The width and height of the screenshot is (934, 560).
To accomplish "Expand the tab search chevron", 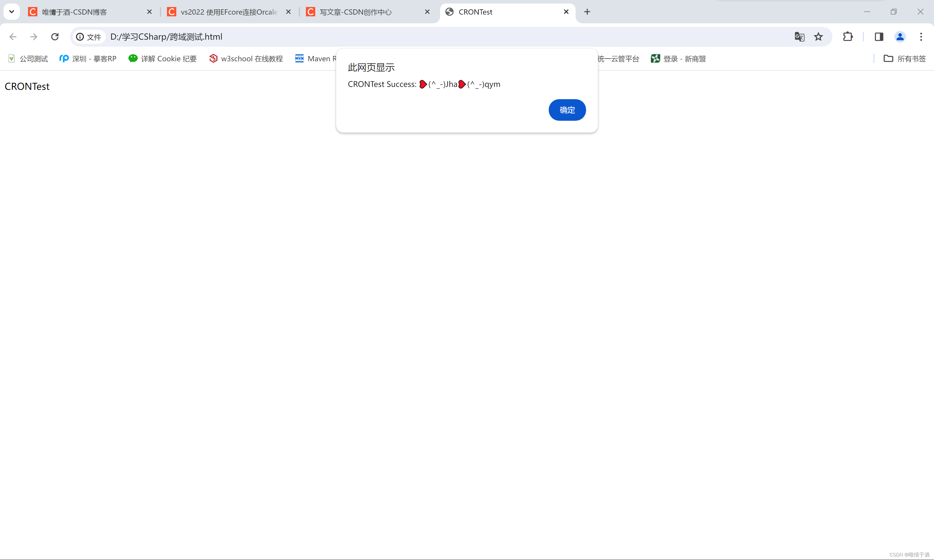I will point(11,12).
